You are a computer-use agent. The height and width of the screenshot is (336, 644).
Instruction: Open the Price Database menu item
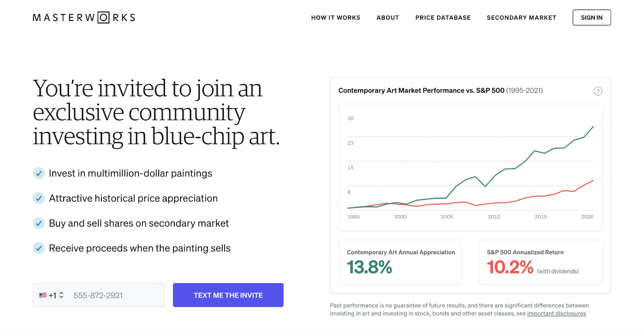click(443, 18)
